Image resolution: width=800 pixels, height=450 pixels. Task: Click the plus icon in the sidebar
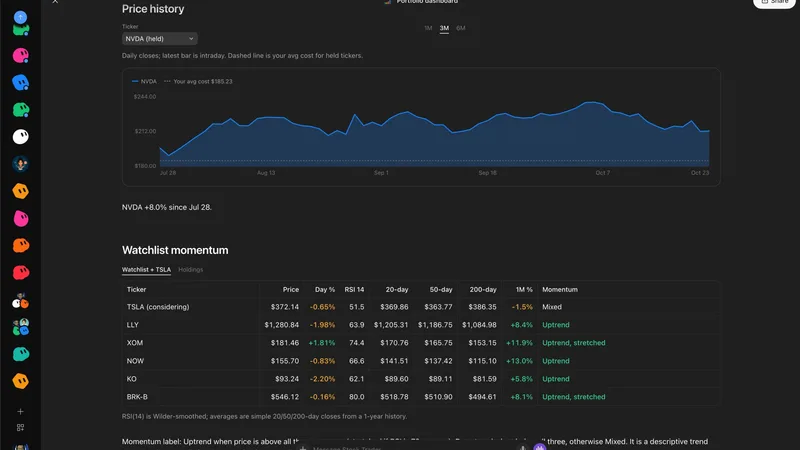[20, 411]
